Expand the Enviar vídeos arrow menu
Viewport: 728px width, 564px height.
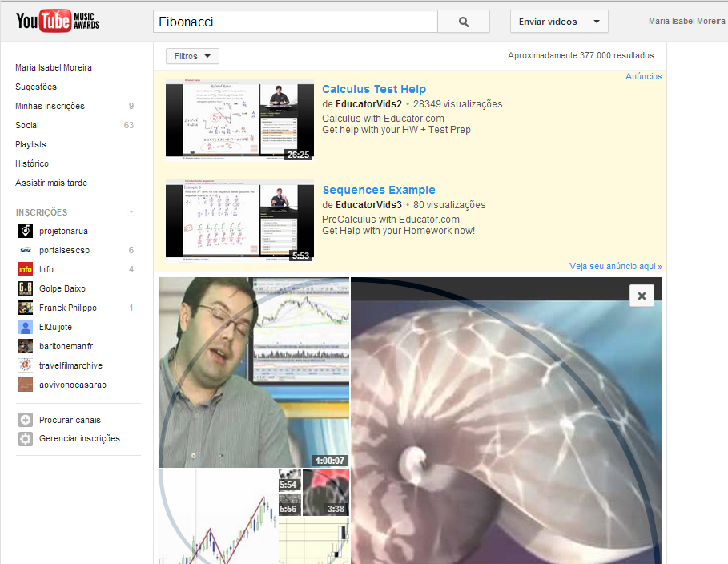tap(597, 22)
